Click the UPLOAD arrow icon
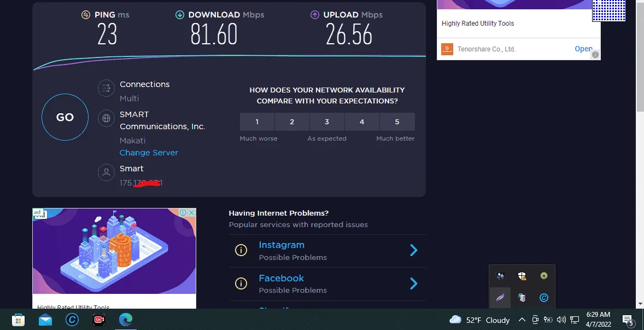This screenshot has height=330, width=644. coord(314,15)
